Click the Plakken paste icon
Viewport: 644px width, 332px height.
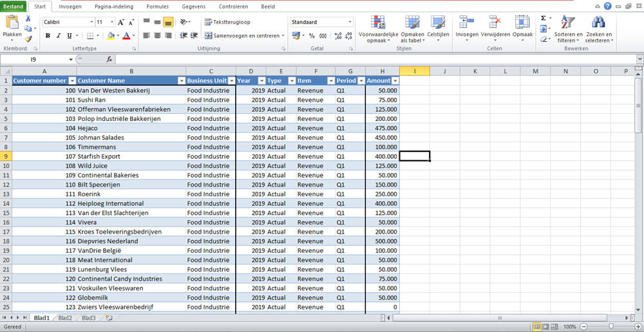[12, 23]
